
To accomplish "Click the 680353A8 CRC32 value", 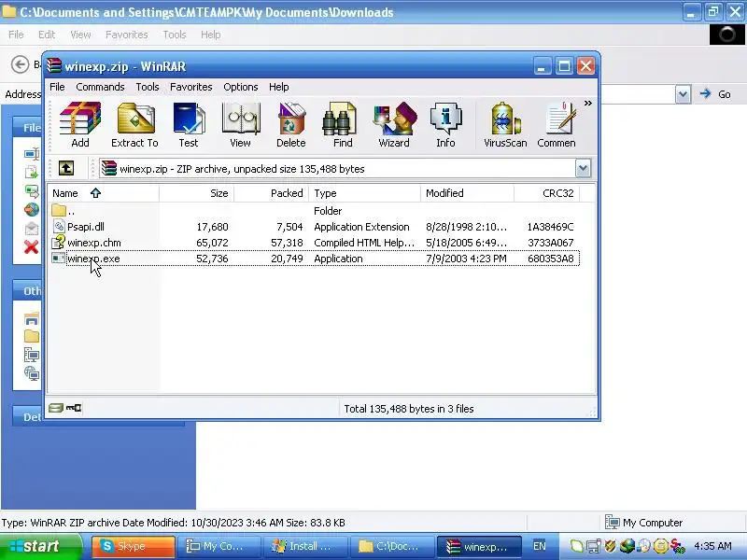I will (x=550, y=259).
